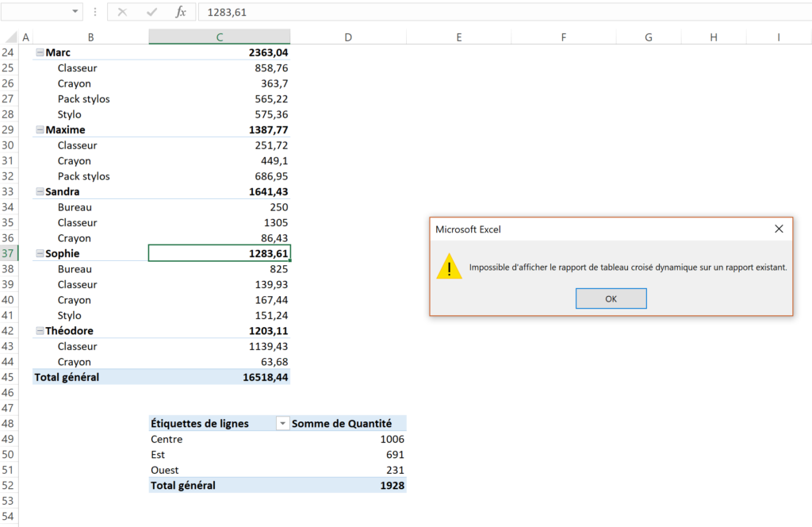
Task: Click the confirm checkmark icon in formula bar
Action: click(151, 12)
